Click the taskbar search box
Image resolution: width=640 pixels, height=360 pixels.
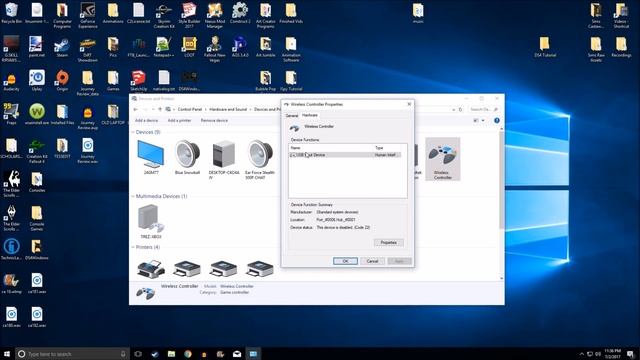[x=73, y=354]
